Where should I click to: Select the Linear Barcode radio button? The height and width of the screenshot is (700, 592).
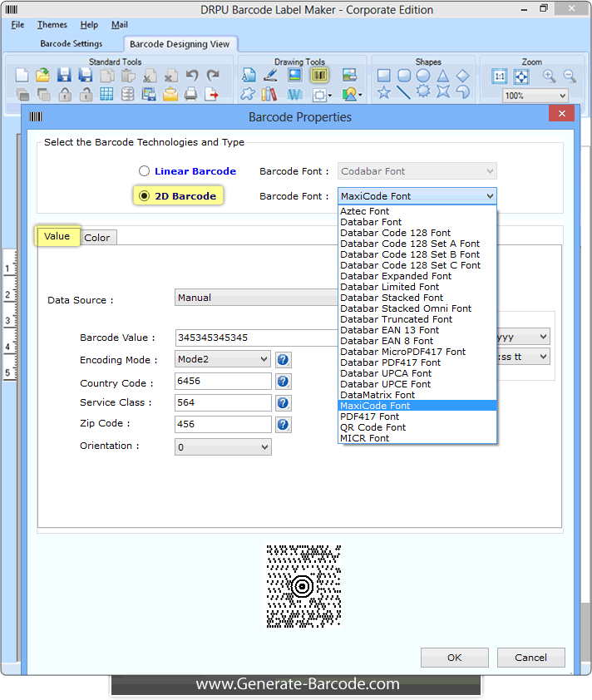coord(145,171)
